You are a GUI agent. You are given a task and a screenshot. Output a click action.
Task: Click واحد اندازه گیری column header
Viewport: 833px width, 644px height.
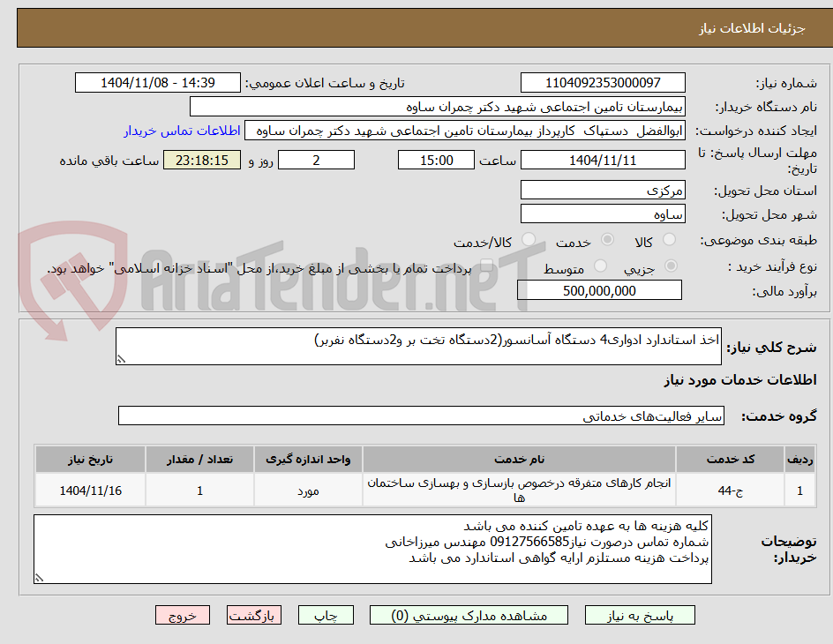[x=308, y=460]
